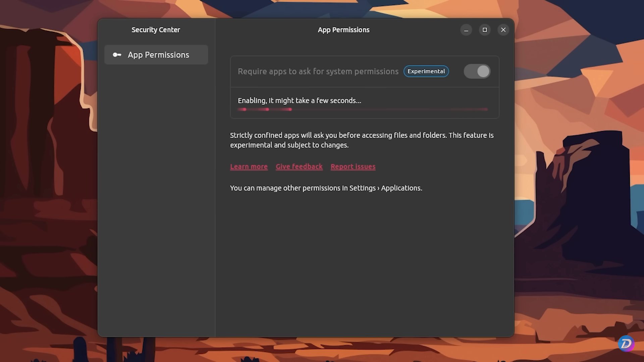Open Report issues
Image resolution: width=644 pixels, height=362 pixels.
(353, 166)
